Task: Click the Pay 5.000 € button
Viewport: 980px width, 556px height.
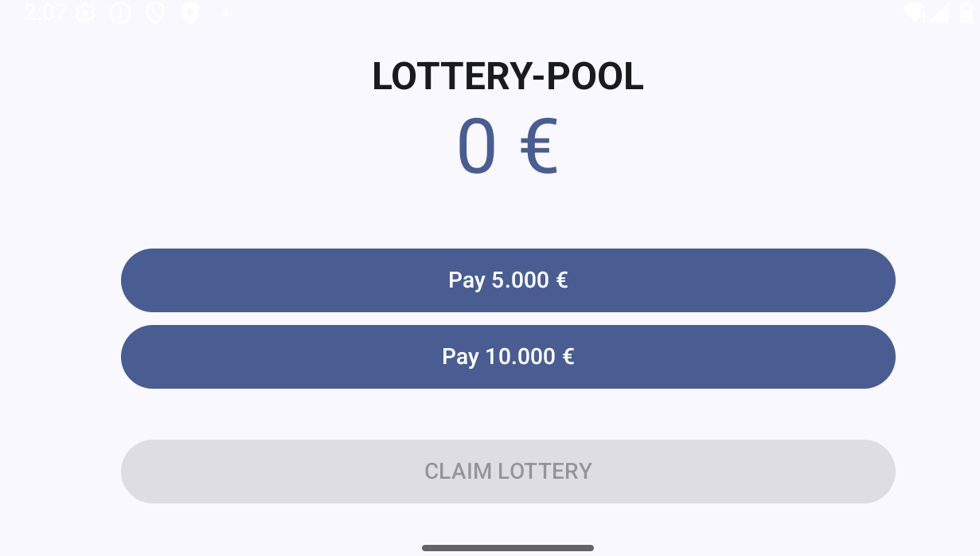Action: coord(508,280)
